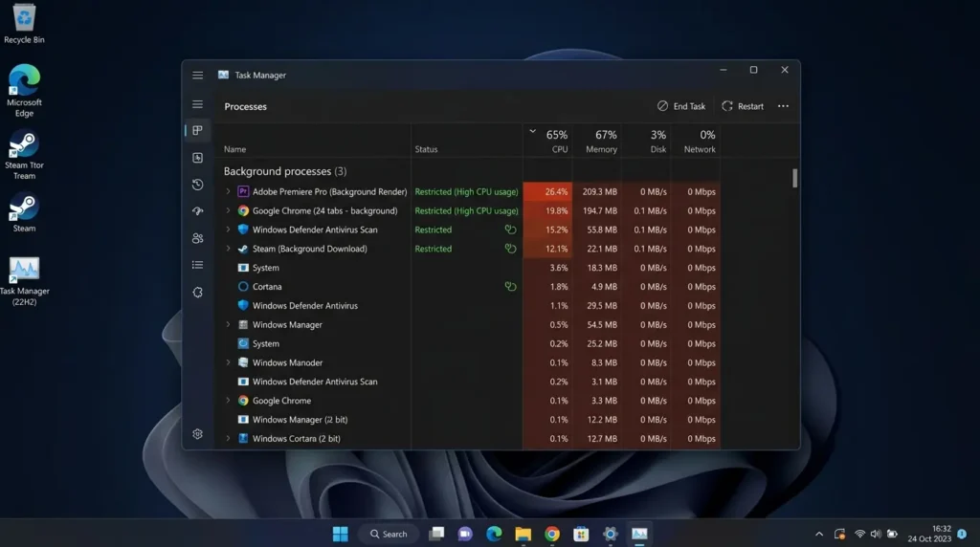980x547 pixels.
Task: Expand Windows Defender Antivirus Scan restricted row
Action: 228,230
